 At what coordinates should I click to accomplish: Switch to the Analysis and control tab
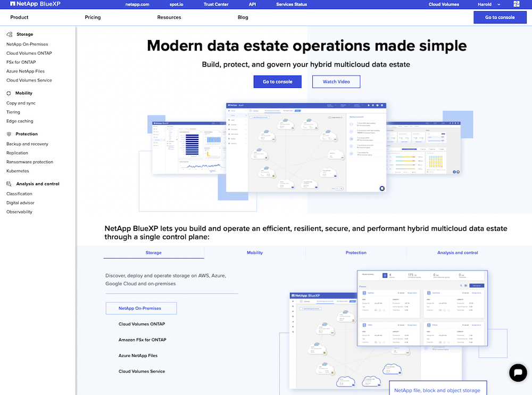pyautogui.click(x=458, y=253)
